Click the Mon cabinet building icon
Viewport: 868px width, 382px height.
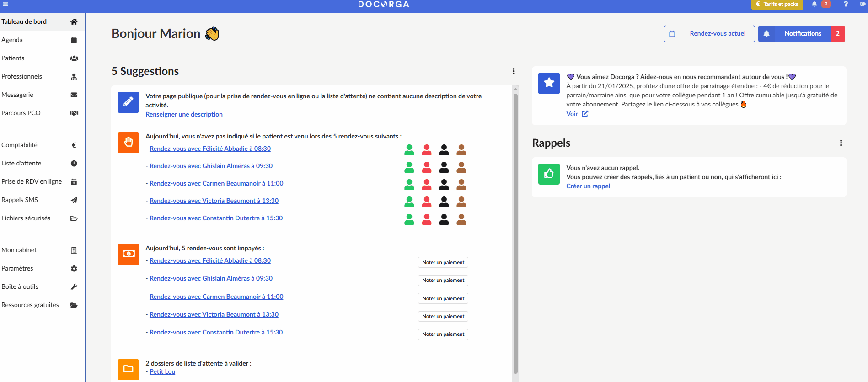[x=74, y=250]
